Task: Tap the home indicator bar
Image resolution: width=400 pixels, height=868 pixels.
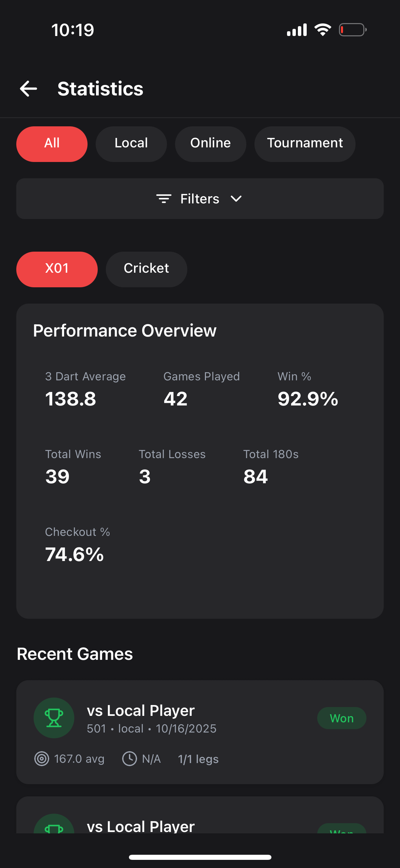Action: 200,857
